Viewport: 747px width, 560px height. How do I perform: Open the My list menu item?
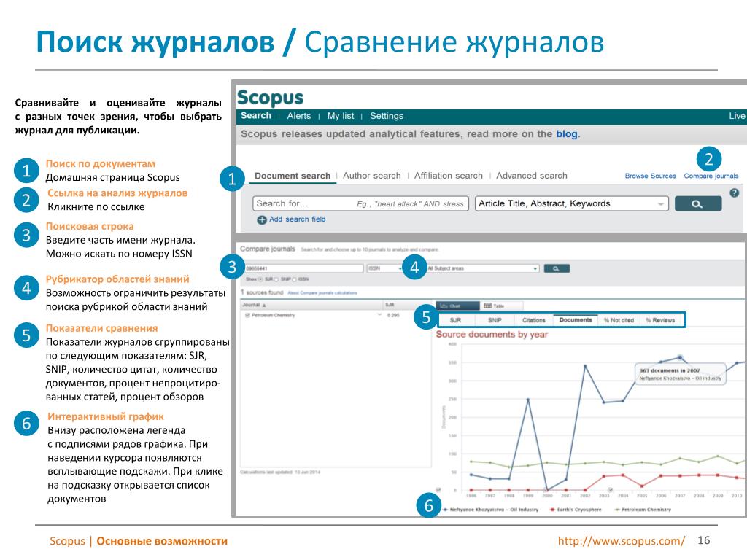(341, 116)
